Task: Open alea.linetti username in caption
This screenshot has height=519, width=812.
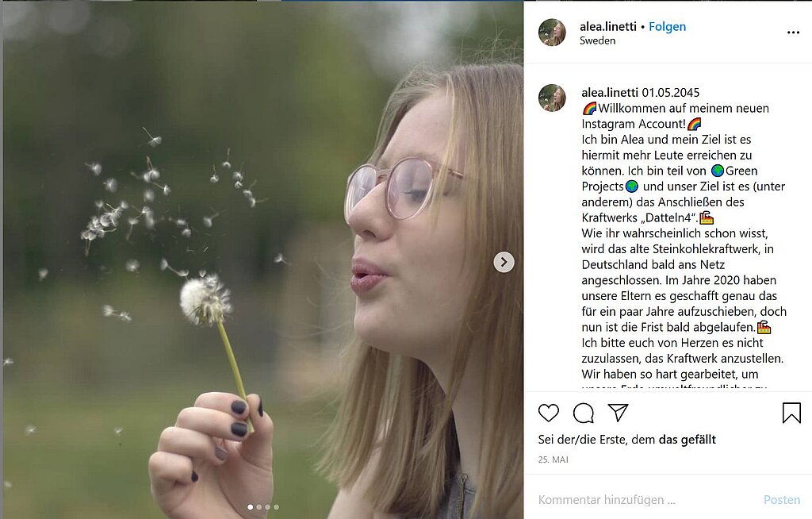Action: [610, 93]
